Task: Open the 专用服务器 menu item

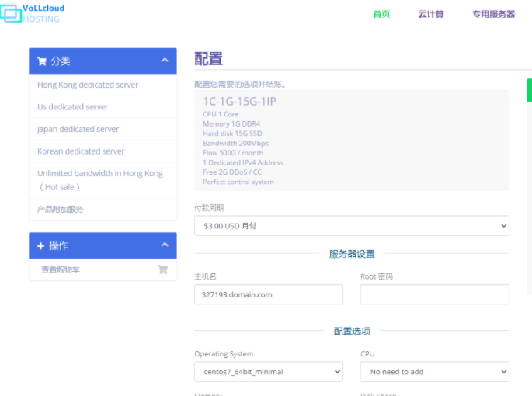Action: [x=494, y=14]
